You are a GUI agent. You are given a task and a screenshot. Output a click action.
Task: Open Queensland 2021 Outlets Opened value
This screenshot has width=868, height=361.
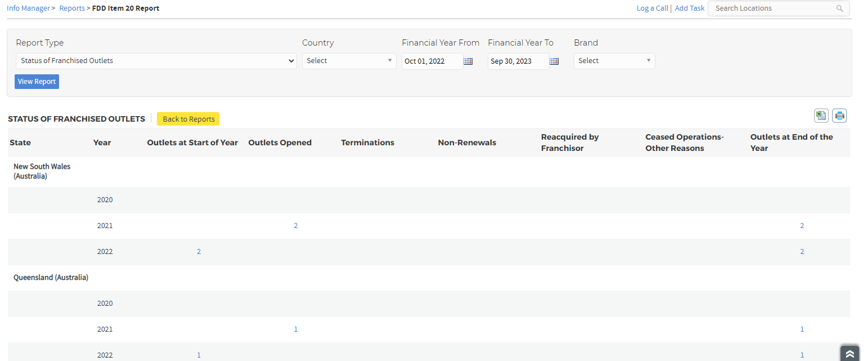click(296, 329)
